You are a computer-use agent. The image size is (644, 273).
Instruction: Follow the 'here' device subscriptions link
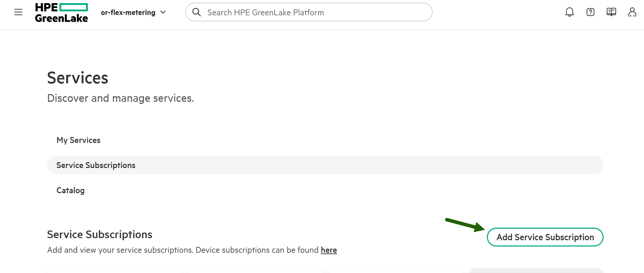point(329,250)
